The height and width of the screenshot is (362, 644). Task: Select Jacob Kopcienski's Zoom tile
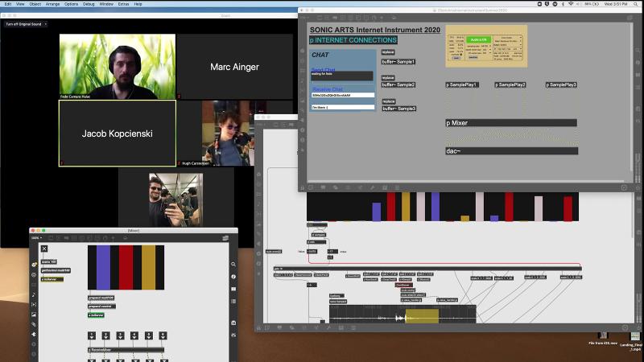tap(118, 134)
